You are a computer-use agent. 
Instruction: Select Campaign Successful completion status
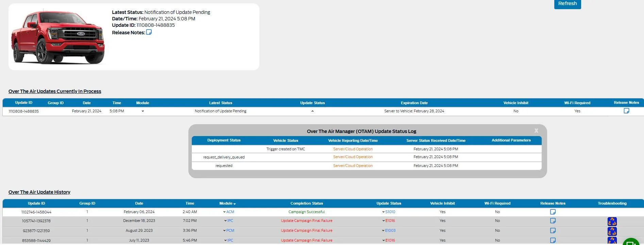[307, 212]
